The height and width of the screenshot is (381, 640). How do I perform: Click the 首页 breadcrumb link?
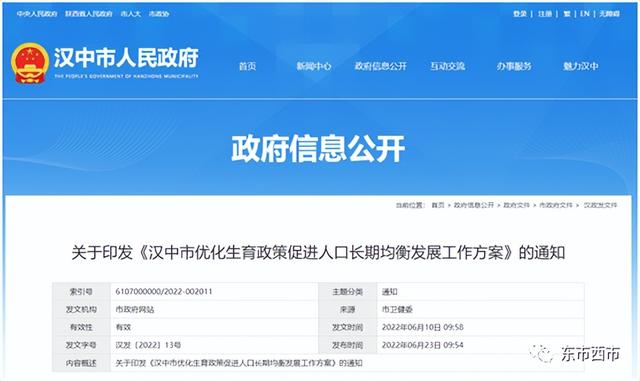(x=438, y=205)
